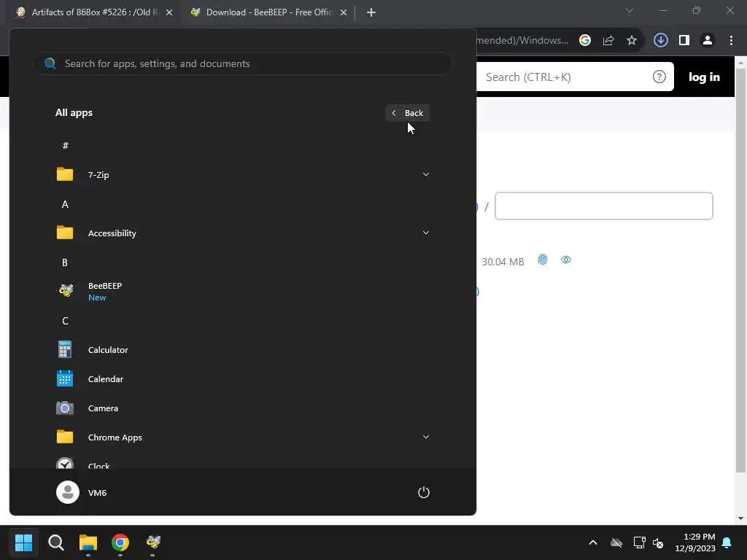The width and height of the screenshot is (747, 560).
Task: Toggle Chrome side panel icon
Action: coord(684,41)
